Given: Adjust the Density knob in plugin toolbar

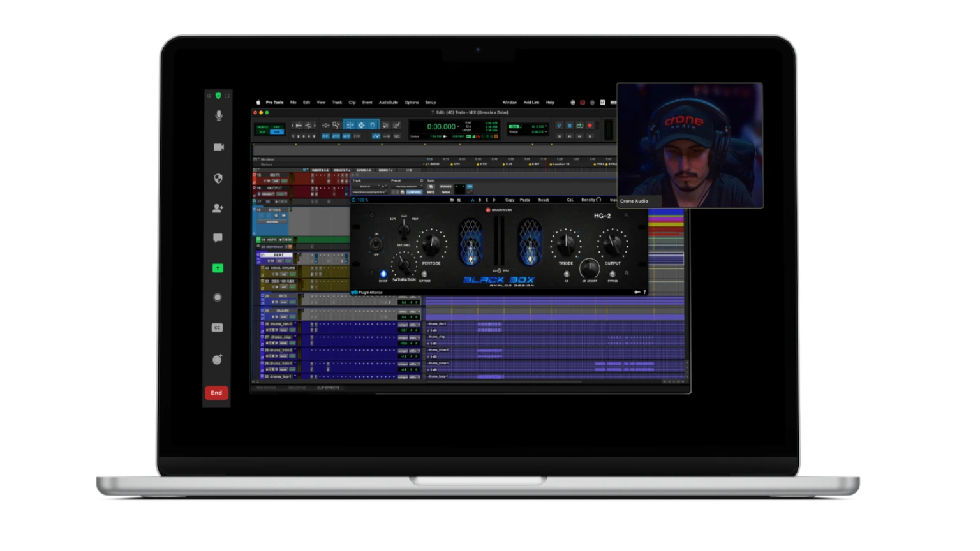Looking at the screenshot, I should (x=598, y=200).
